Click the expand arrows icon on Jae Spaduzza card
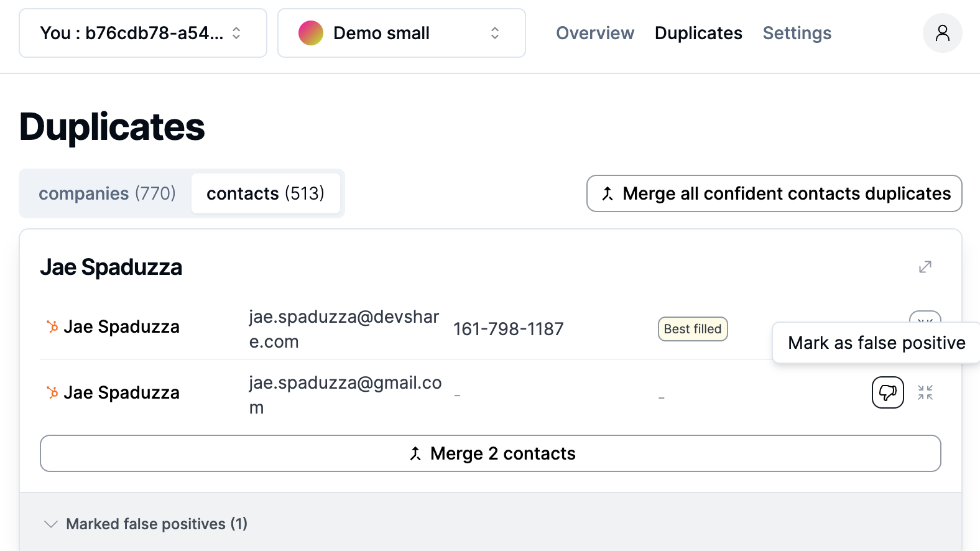980x551 pixels. pyautogui.click(x=925, y=267)
